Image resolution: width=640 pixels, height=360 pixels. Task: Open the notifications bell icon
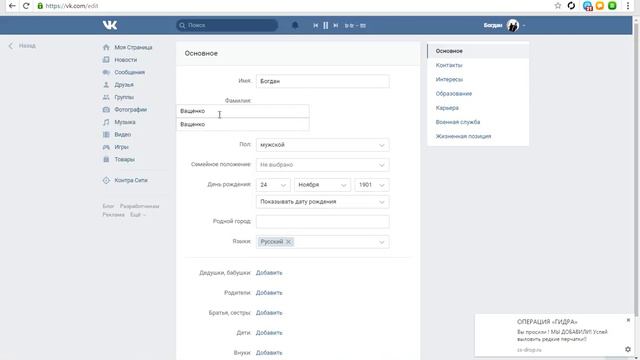295,25
